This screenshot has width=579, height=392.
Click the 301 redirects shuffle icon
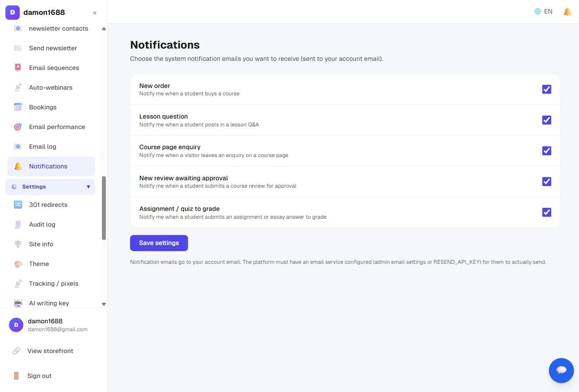point(18,205)
